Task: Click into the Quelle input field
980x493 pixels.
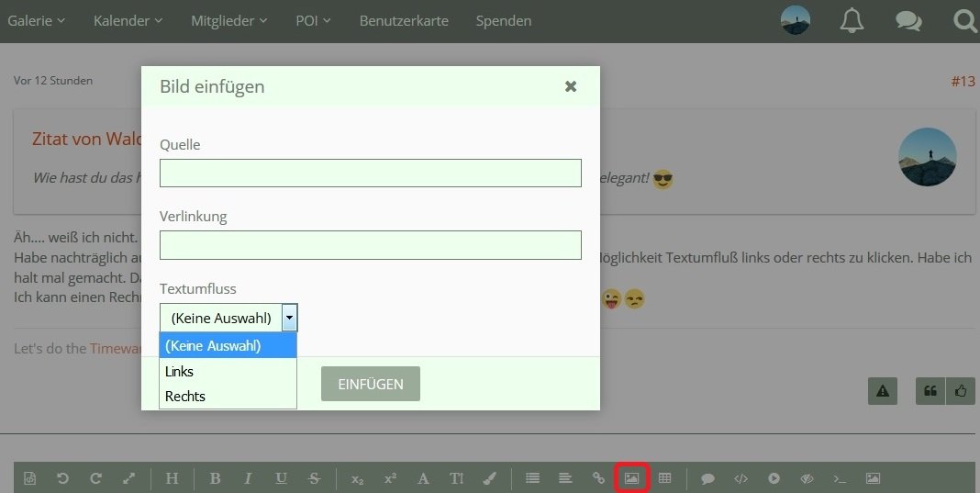Action: coord(370,173)
